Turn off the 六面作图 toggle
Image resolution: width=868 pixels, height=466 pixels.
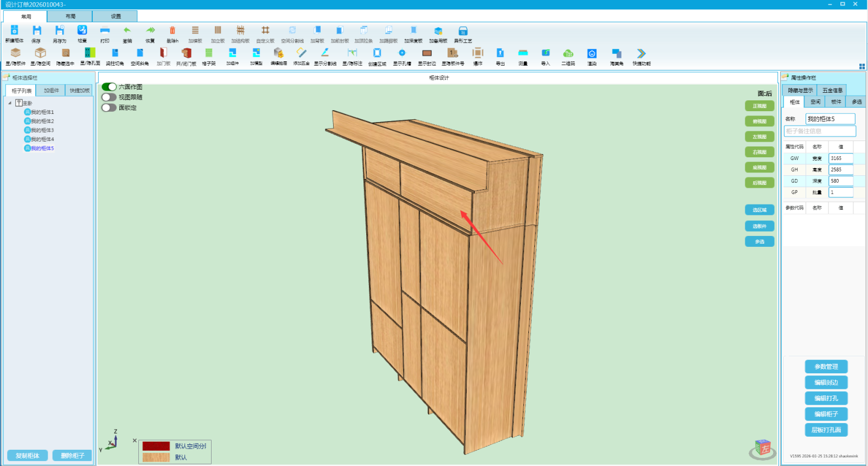109,87
